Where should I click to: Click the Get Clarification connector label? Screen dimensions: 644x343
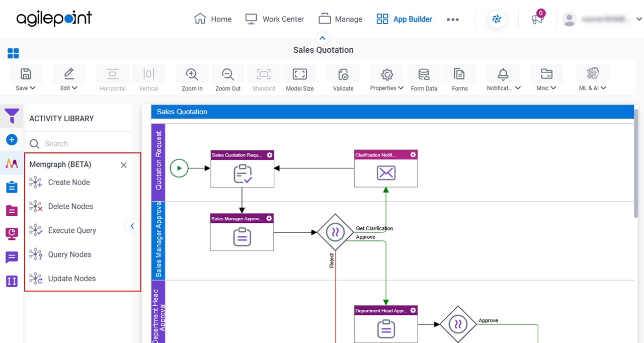click(x=374, y=228)
